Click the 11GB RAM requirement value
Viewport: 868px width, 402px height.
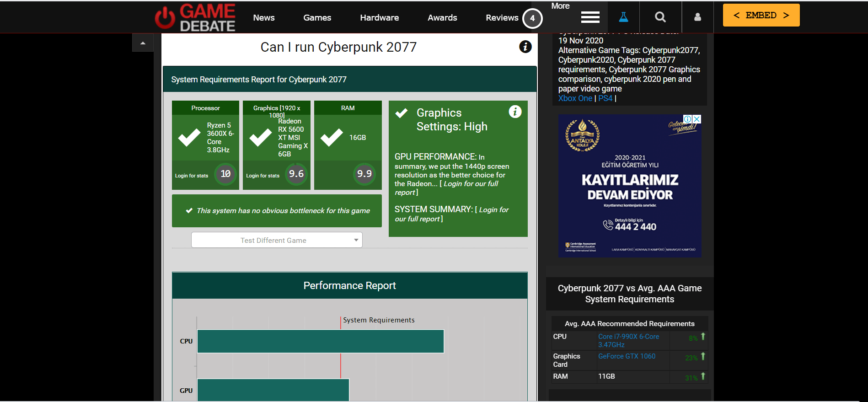coord(606,376)
